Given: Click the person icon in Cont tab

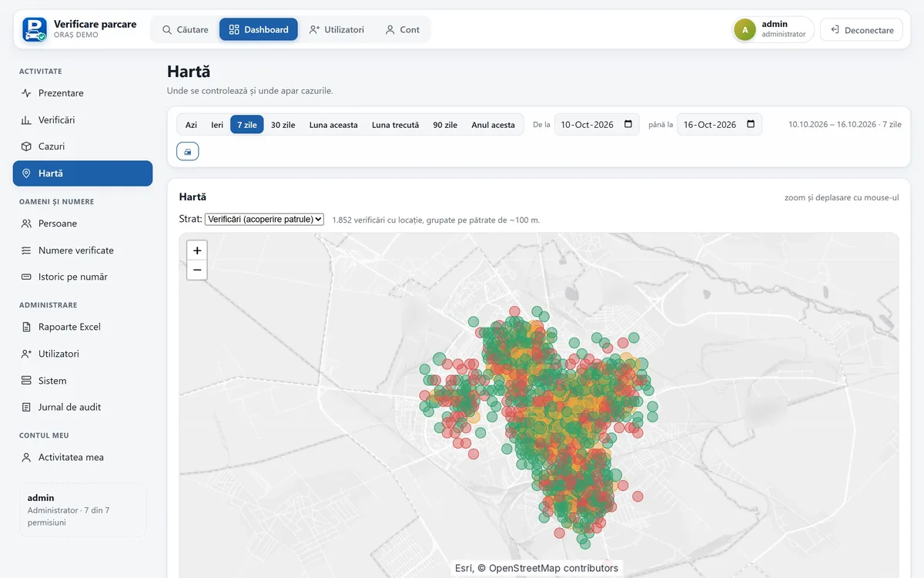Looking at the screenshot, I should pyautogui.click(x=390, y=29).
